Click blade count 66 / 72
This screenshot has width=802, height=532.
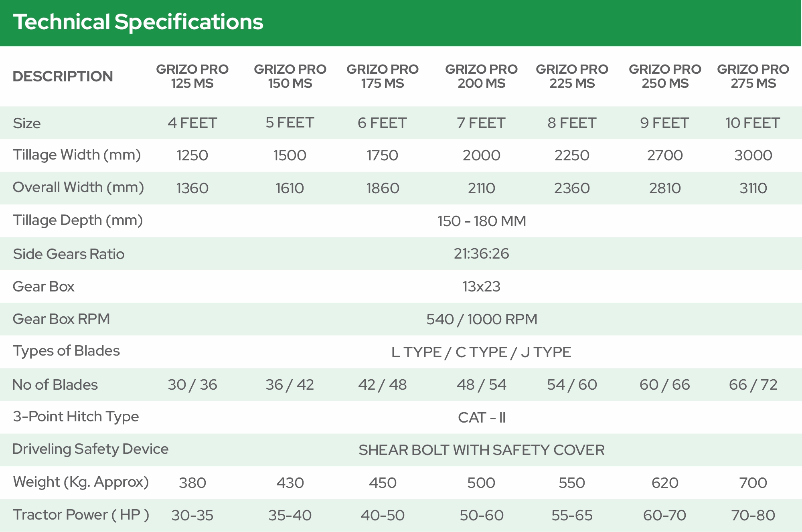[x=753, y=385]
